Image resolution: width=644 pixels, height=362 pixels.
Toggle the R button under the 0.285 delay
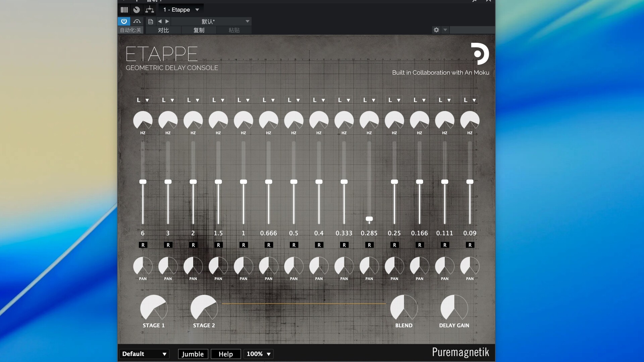point(369,245)
